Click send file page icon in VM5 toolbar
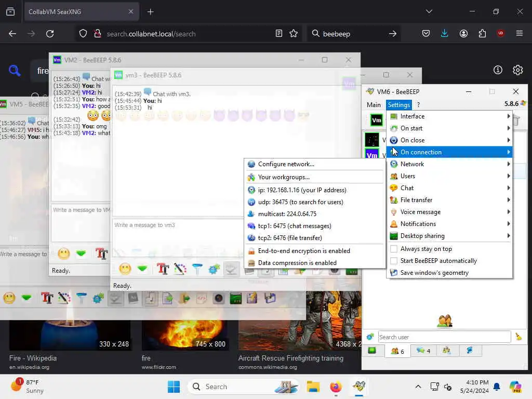 point(167,298)
